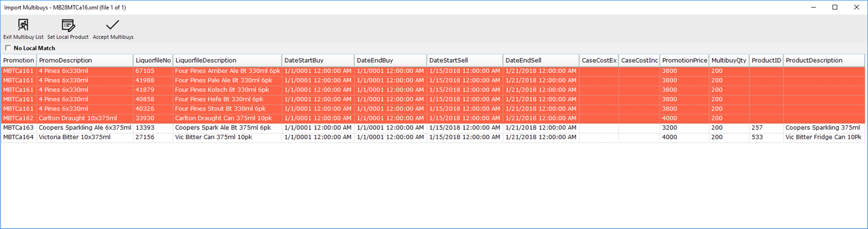Click price 4000 in Carlton Draught row

coord(684,118)
